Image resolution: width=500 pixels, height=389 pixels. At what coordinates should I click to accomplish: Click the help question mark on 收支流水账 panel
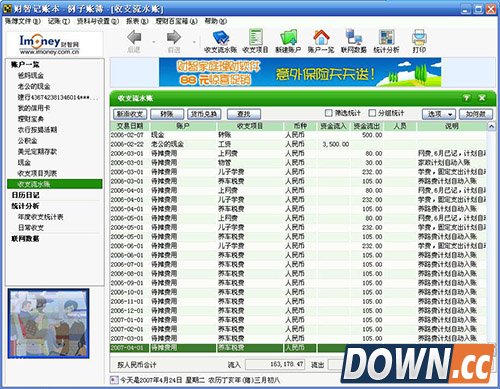coord(466,98)
